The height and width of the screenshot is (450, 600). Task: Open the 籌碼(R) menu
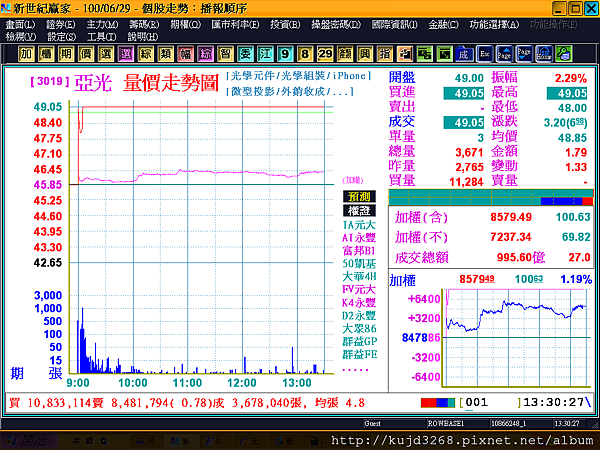tap(144, 25)
